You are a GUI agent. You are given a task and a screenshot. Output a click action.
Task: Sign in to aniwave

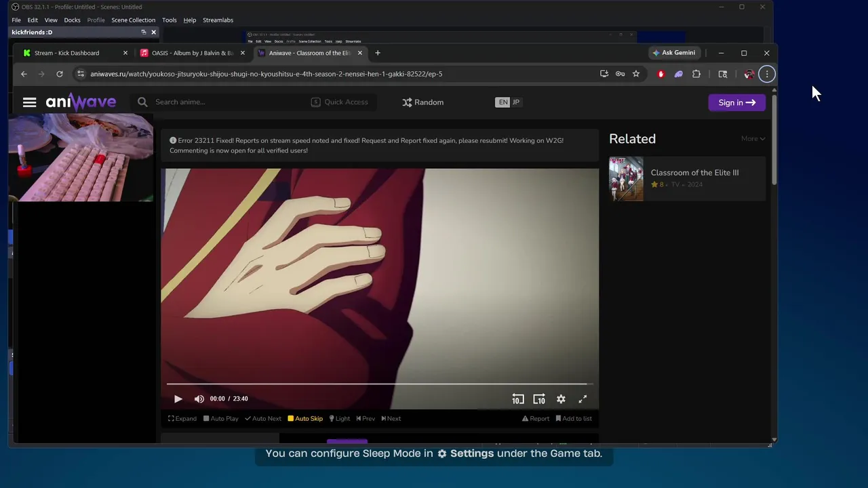pos(737,102)
